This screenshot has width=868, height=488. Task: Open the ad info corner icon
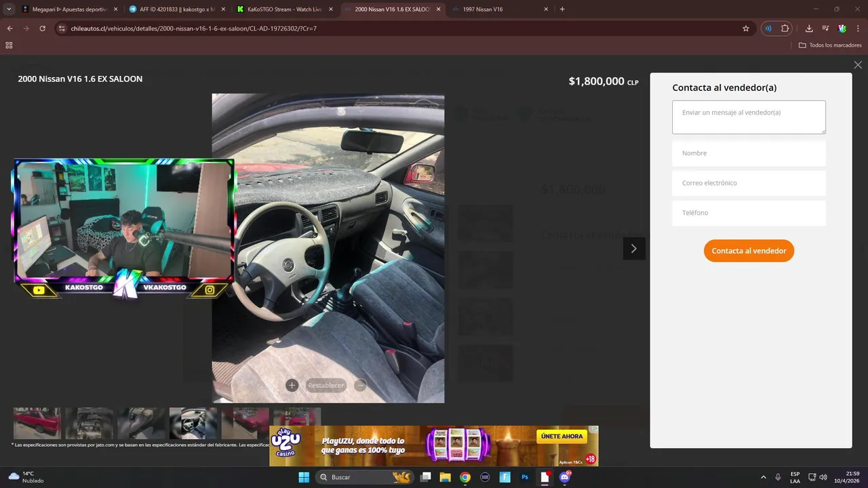click(x=595, y=429)
